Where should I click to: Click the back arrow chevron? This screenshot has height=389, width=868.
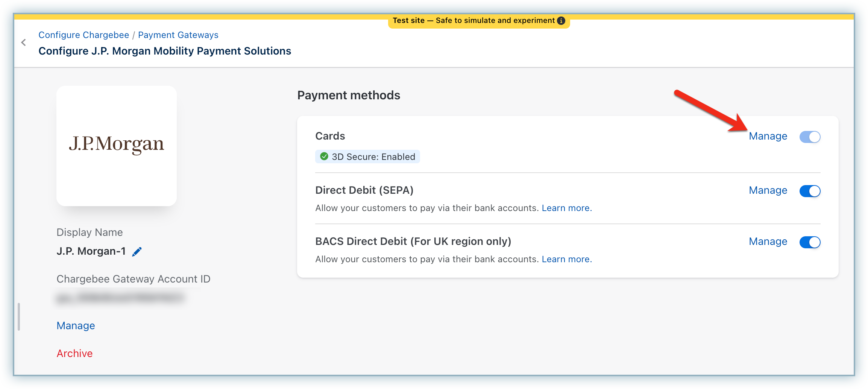[24, 43]
